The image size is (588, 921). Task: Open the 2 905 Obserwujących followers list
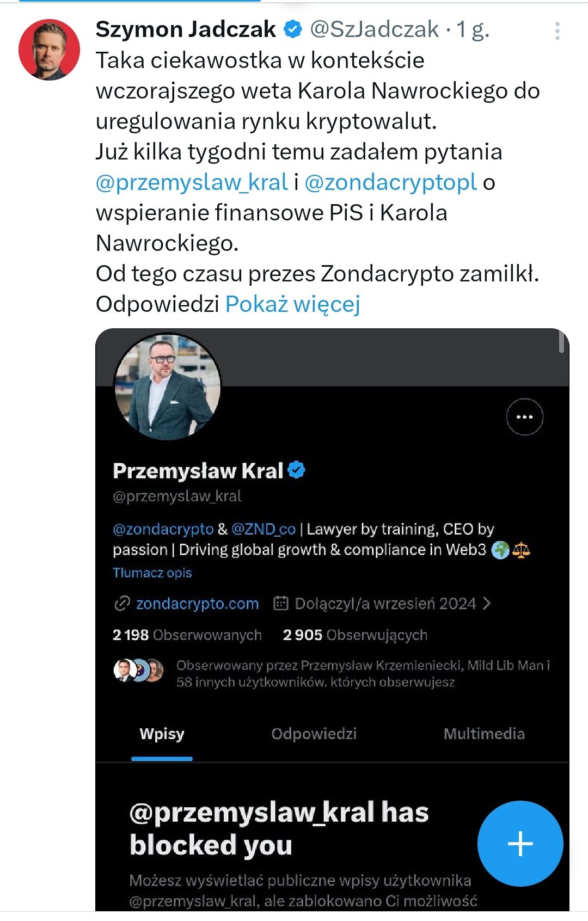click(355, 635)
